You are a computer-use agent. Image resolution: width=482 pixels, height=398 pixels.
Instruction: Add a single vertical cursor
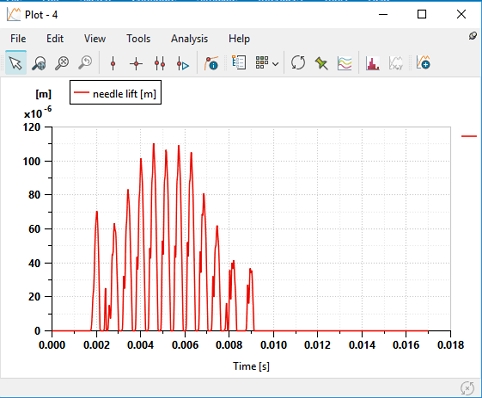(x=113, y=63)
